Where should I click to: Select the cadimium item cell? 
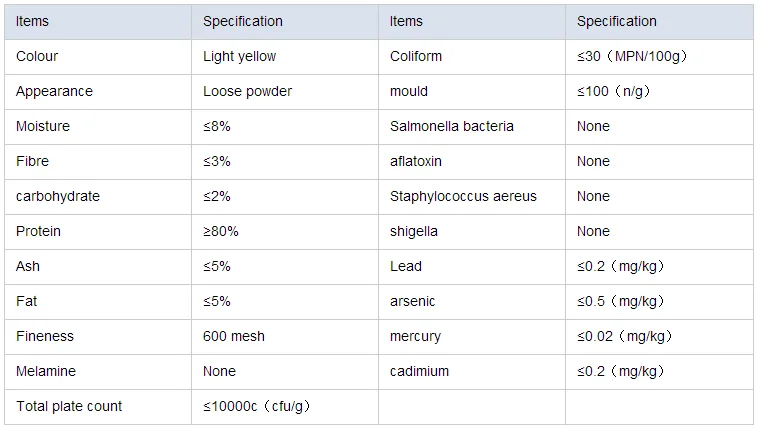pyautogui.click(x=419, y=371)
